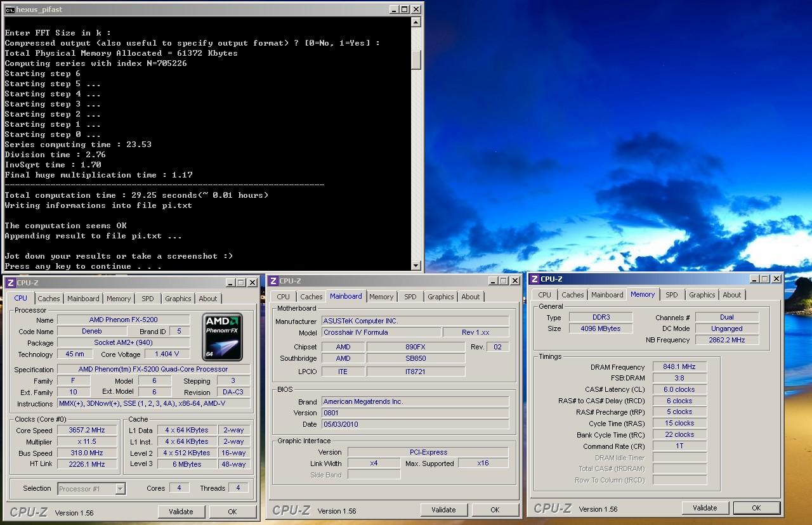Select the CPU tab in the Memory window
The image size is (812, 525).
point(544,295)
